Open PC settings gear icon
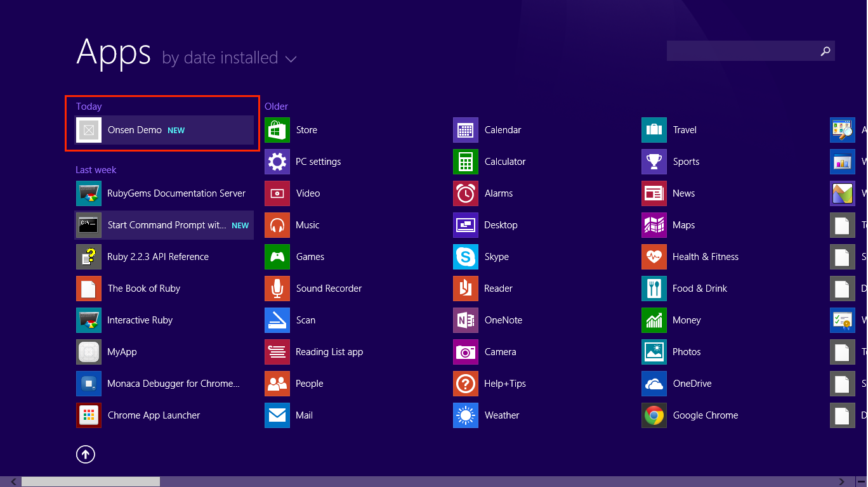 pyautogui.click(x=277, y=162)
